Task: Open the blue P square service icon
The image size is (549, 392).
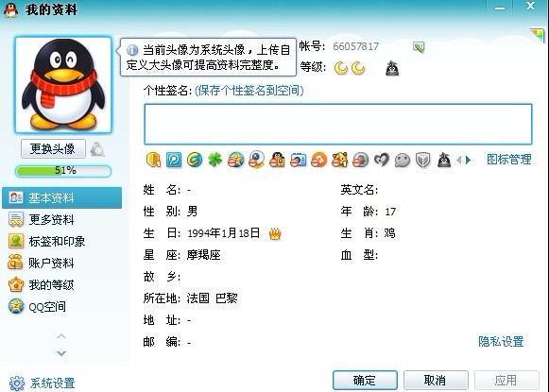Action: click(174, 161)
